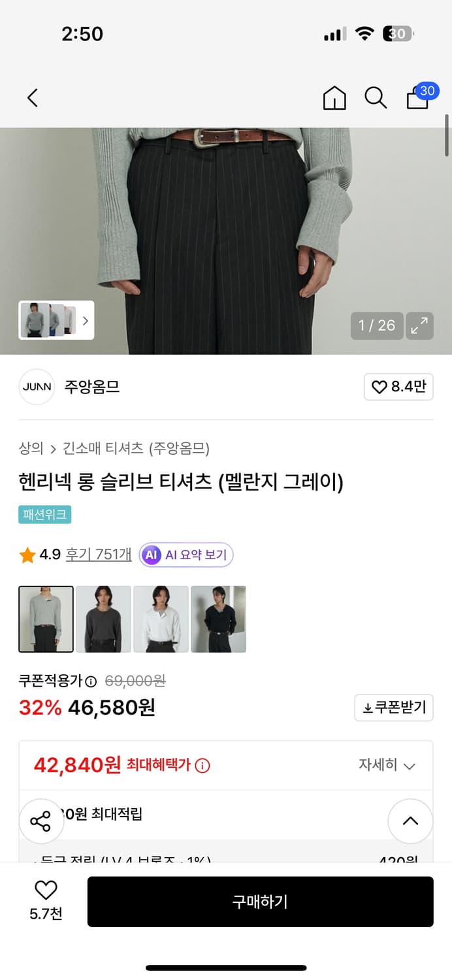Open the 상의 category breadcrumb
Screen dimensions: 452x980
click(29, 441)
